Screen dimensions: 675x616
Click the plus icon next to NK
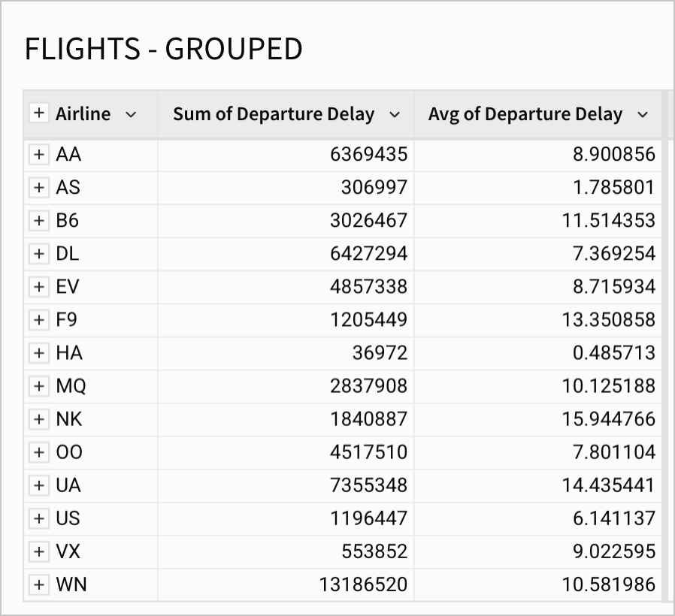[38, 419]
